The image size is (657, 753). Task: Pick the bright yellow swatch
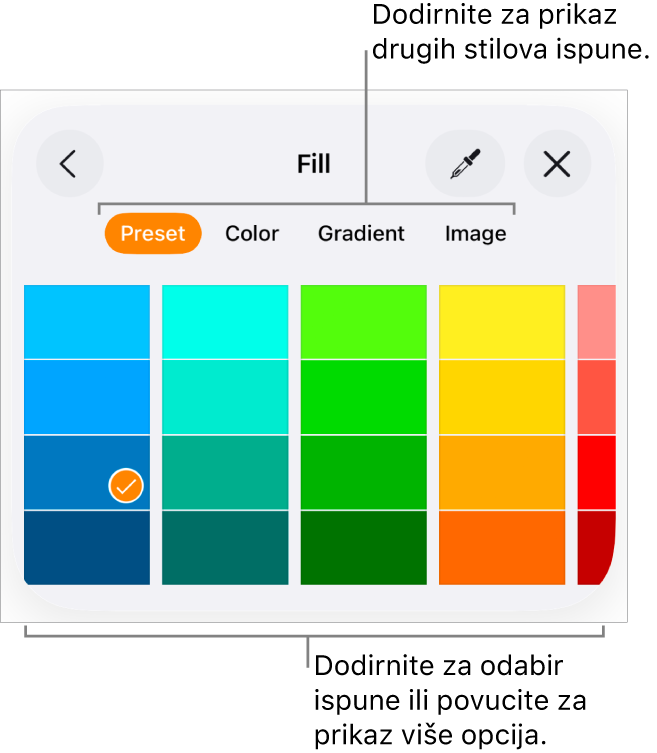(x=501, y=322)
